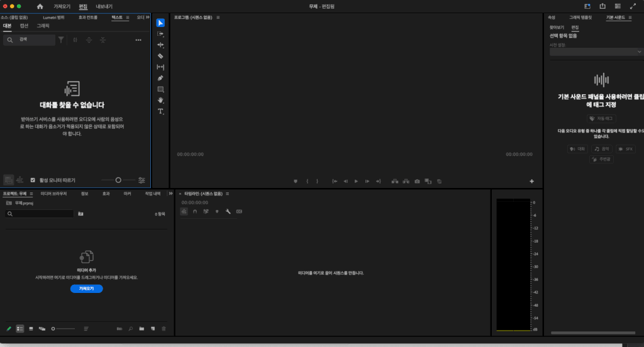Click the Home icon in top bar
Screen dimensions: 644x347
point(40,6)
